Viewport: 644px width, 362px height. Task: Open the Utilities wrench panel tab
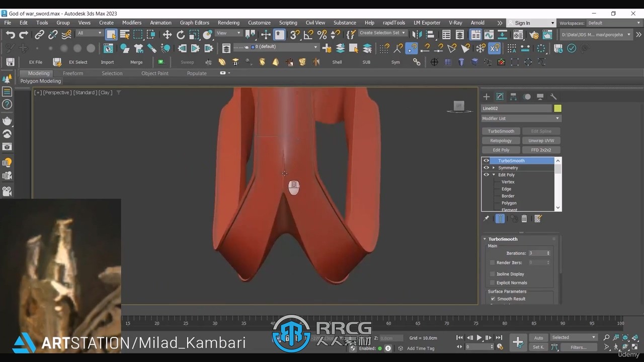click(x=553, y=97)
